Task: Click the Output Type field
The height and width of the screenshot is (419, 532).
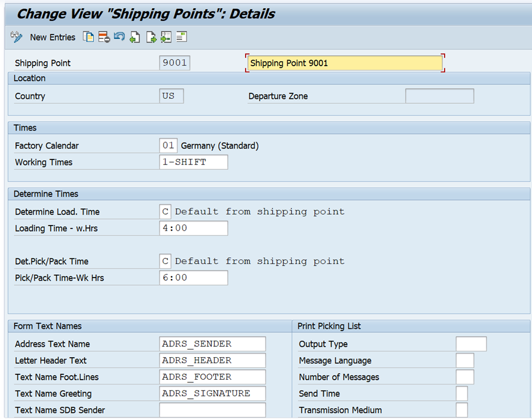Action: click(471, 344)
